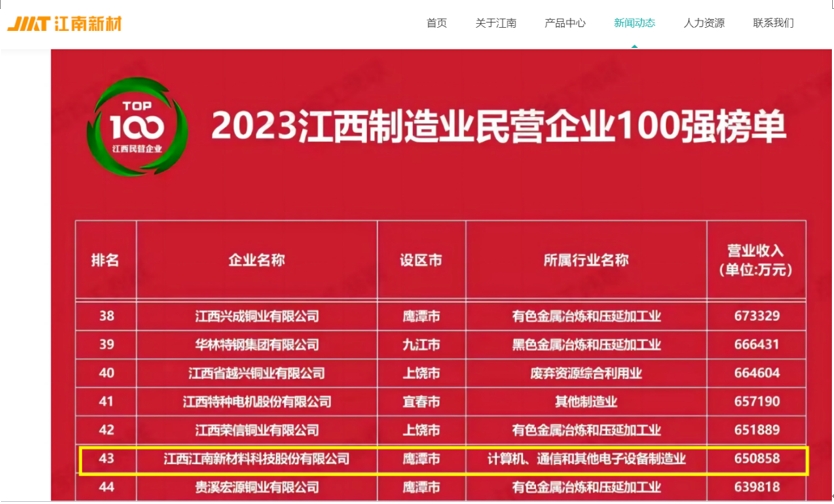
Task: Click revenue value 664604
Action: click(757, 373)
